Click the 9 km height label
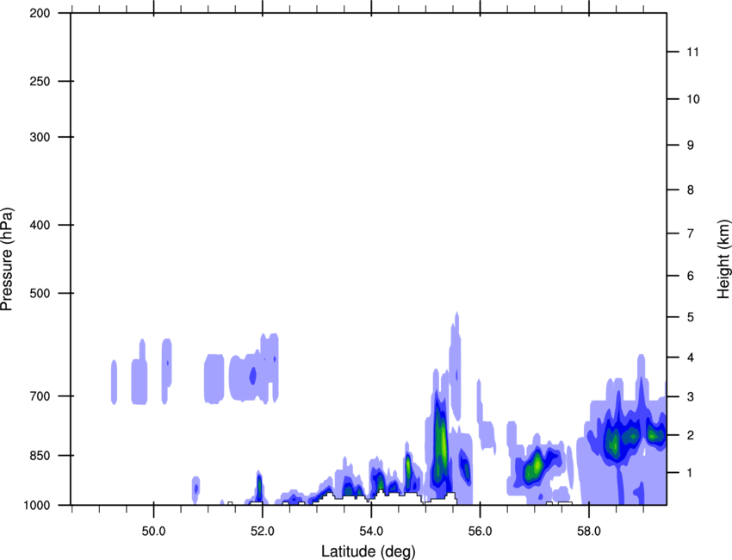 (691, 146)
